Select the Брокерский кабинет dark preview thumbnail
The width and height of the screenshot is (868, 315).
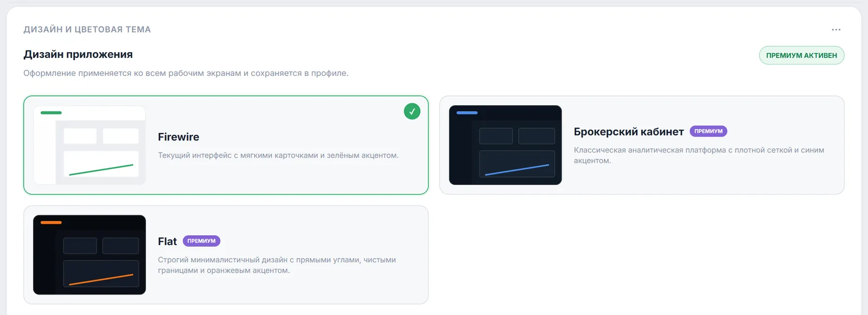click(506, 145)
